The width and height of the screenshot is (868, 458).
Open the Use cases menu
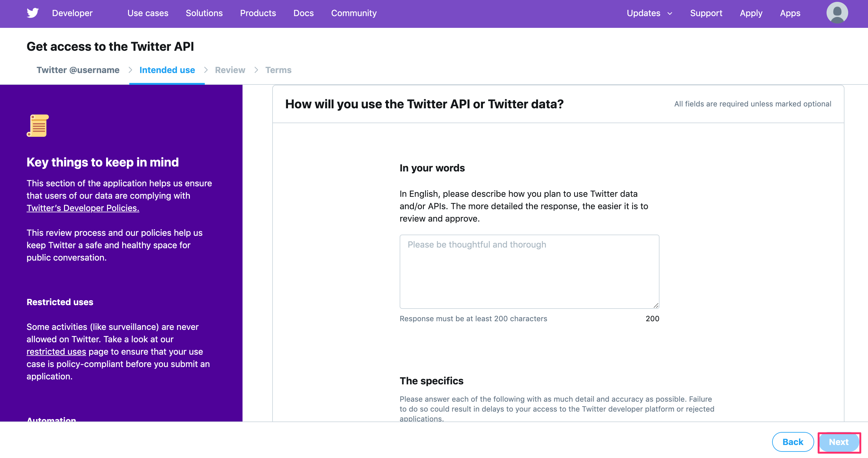(x=148, y=13)
